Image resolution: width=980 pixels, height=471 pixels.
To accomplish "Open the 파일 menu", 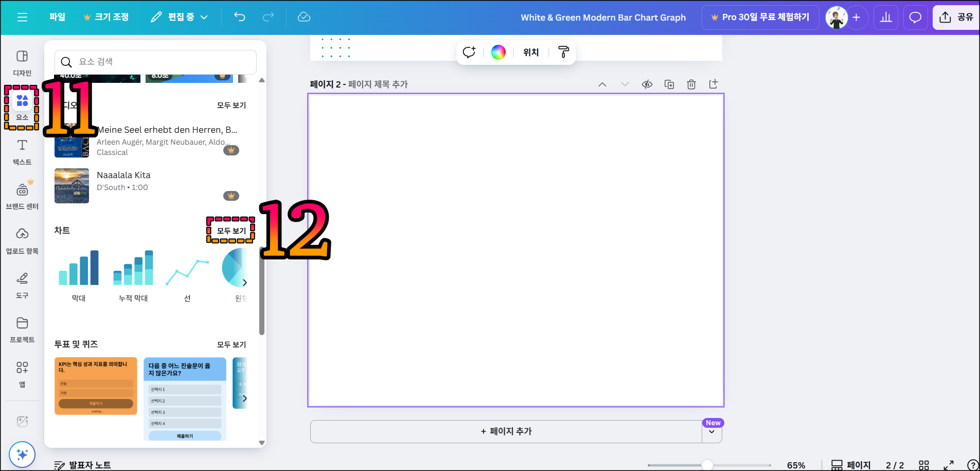I will point(57,17).
